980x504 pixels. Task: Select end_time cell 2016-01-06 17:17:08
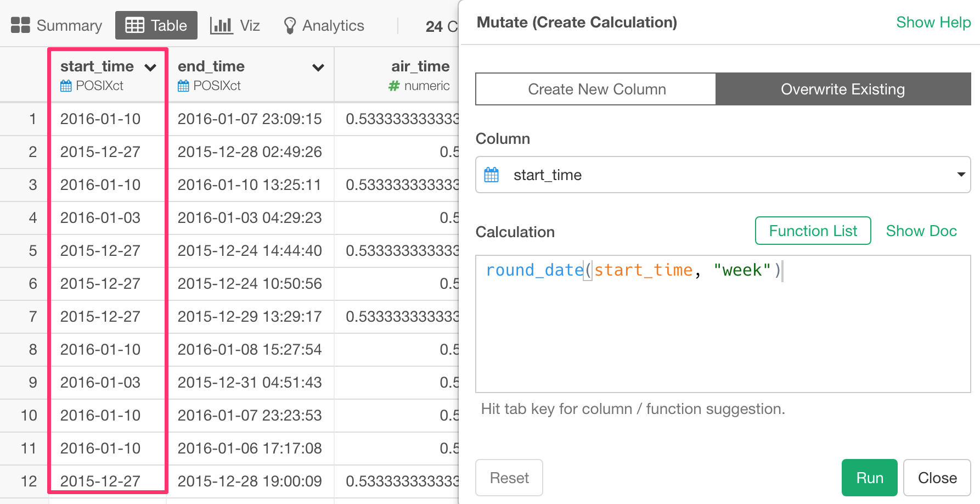pos(250,448)
